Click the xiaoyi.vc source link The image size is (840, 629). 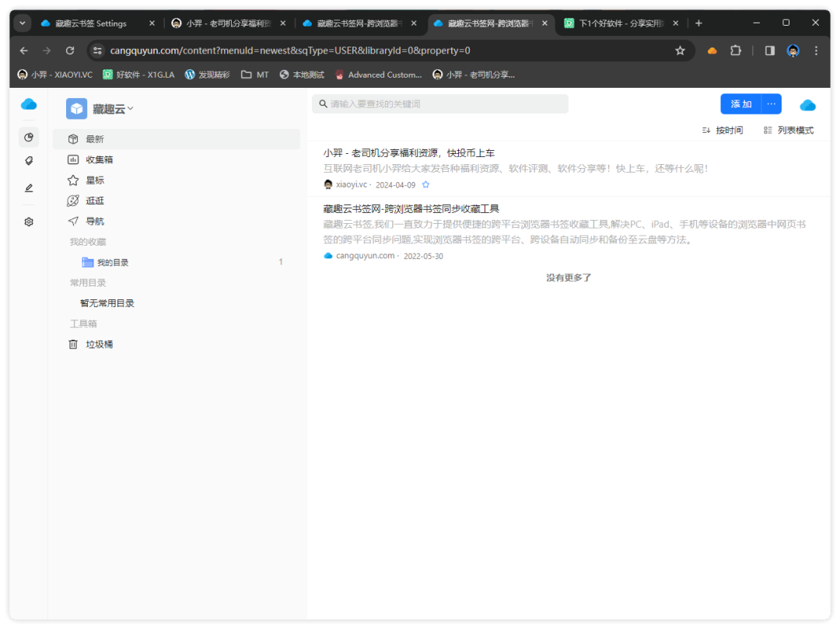[x=352, y=185]
